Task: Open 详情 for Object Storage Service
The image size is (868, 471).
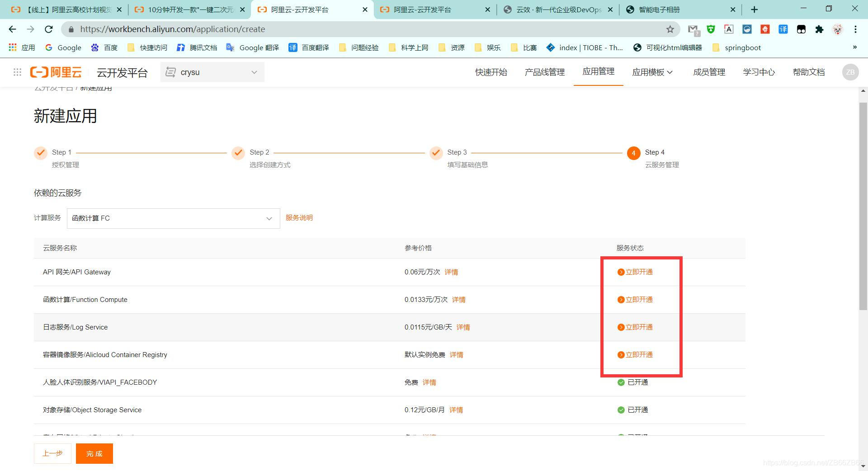Action: click(x=456, y=410)
